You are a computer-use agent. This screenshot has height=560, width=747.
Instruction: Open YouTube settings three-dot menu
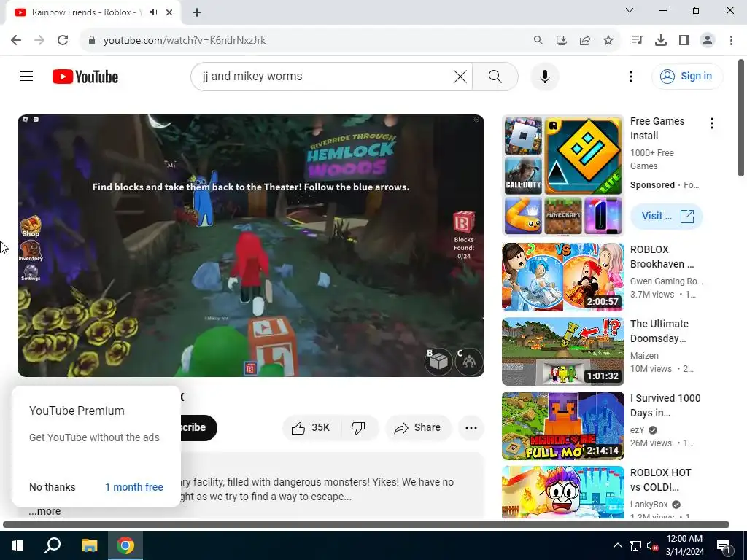631,76
